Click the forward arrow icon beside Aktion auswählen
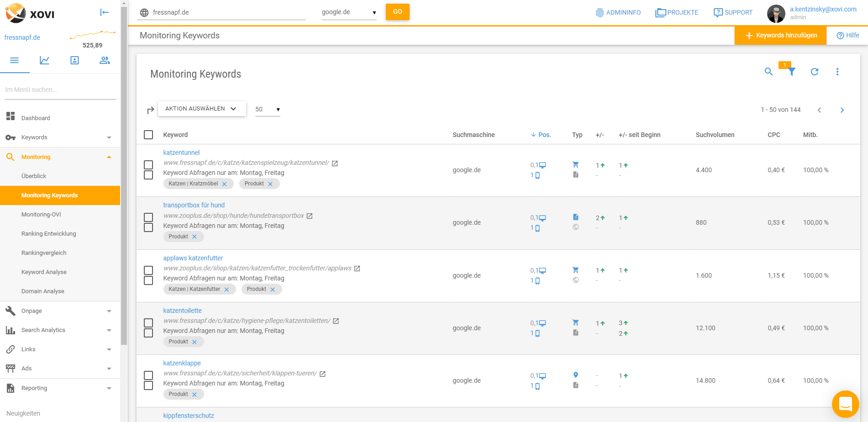This screenshot has width=868, height=422. [x=151, y=110]
